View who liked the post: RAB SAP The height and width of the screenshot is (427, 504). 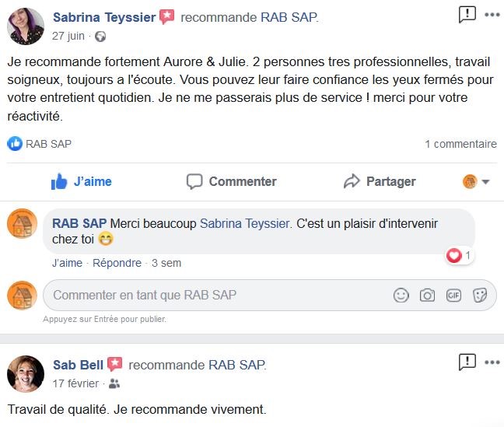click(47, 144)
